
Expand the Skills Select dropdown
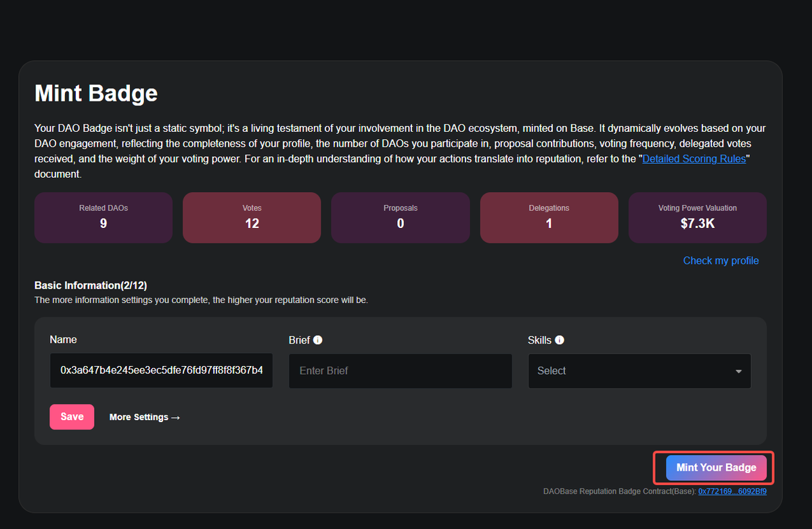pyautogui.click(x=639, y=371)
